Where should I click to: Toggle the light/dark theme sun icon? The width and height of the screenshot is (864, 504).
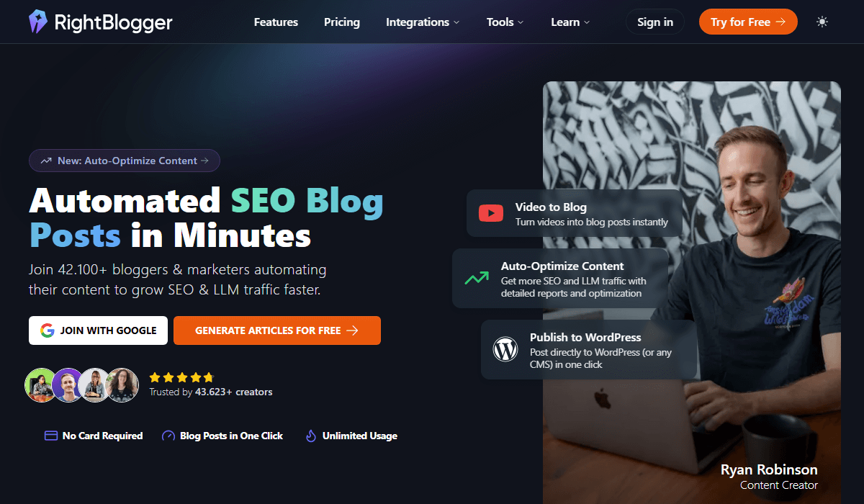coord(822,22)
